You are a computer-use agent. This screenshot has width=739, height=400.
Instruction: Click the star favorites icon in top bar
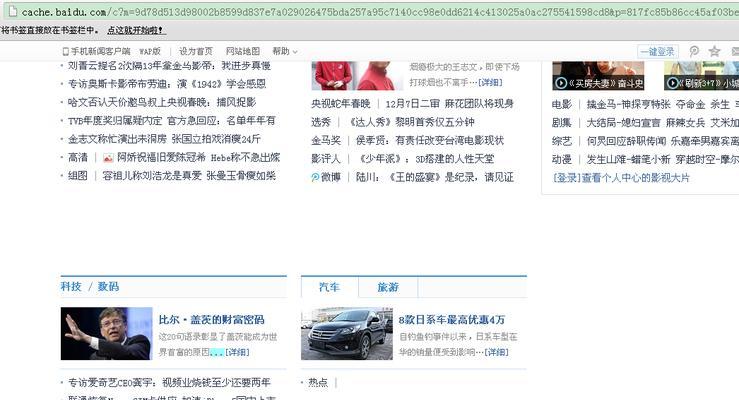[x=714, y=51]
